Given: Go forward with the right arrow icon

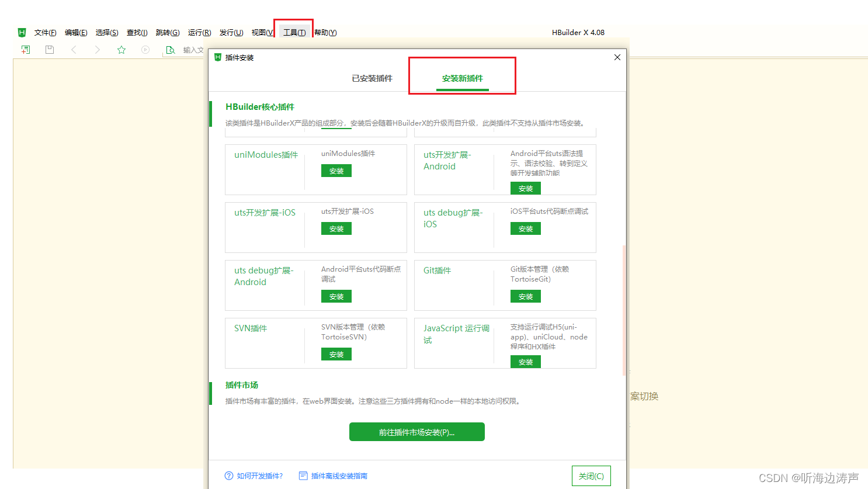Looking at the screenshot, I should [98, 50].
